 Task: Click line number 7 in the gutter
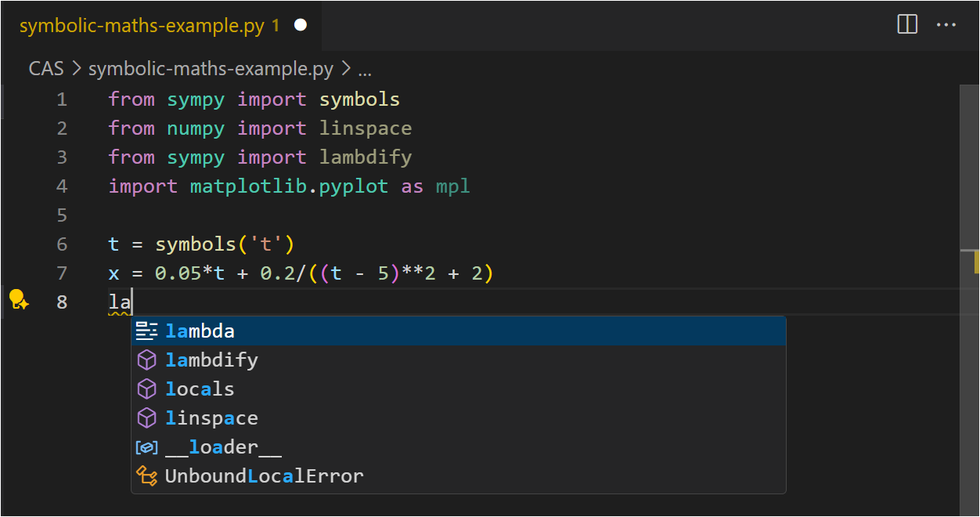[62, 273]
